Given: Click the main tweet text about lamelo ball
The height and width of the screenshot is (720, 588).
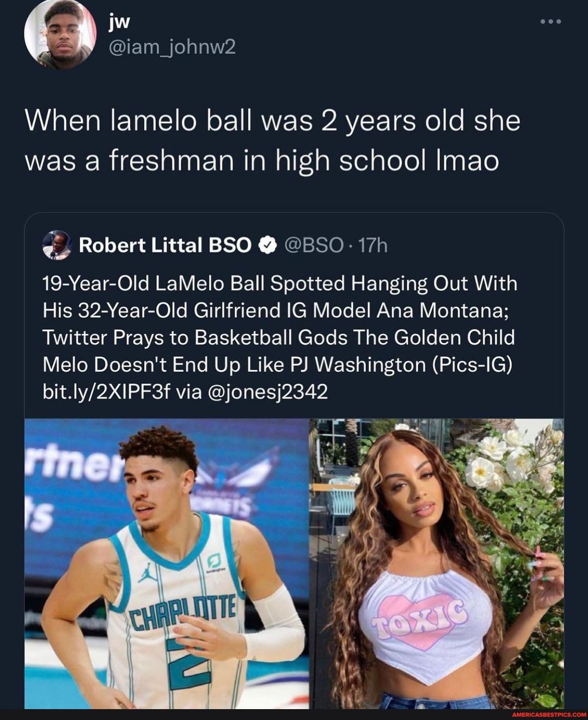Looking at the screenshot, I should (x=272, y=140).
